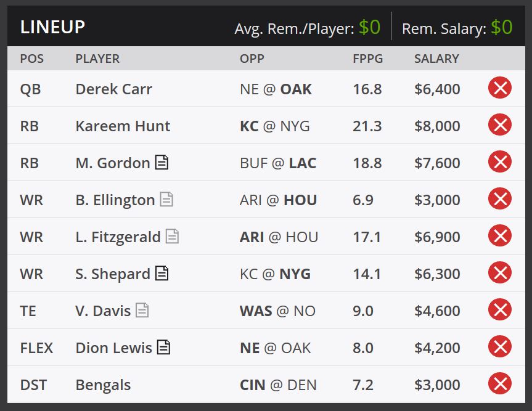This screenshot has height=411, width=532.
Task: Open Derek Carr player name link
Action: point(113,89)
